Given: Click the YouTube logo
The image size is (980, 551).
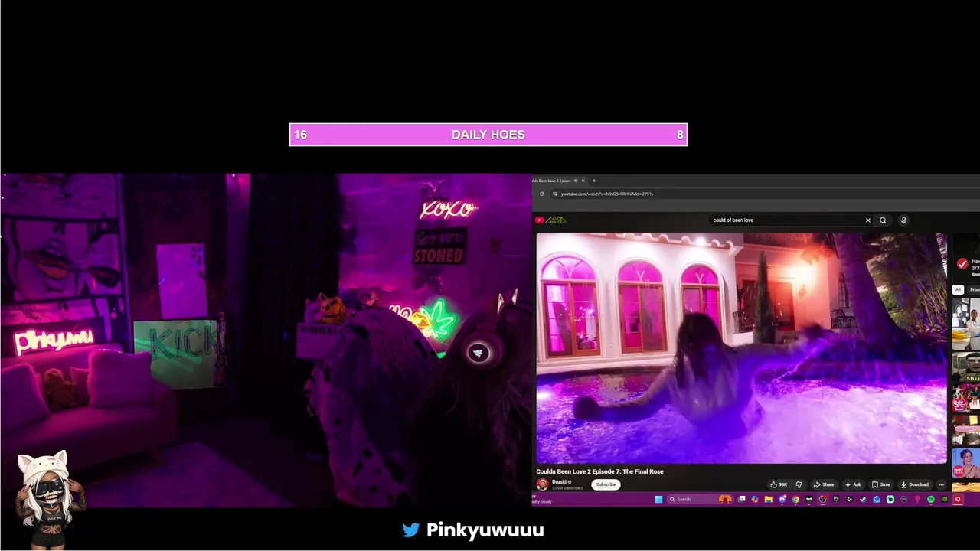Looking at the screenshot, I should pyautogui.click(x=550, y=220).
